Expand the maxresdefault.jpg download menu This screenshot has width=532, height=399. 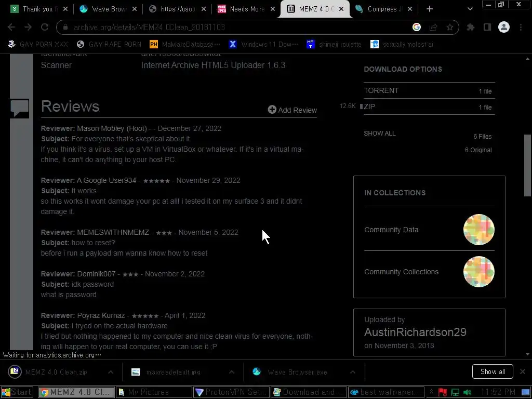tap(232, 372)
